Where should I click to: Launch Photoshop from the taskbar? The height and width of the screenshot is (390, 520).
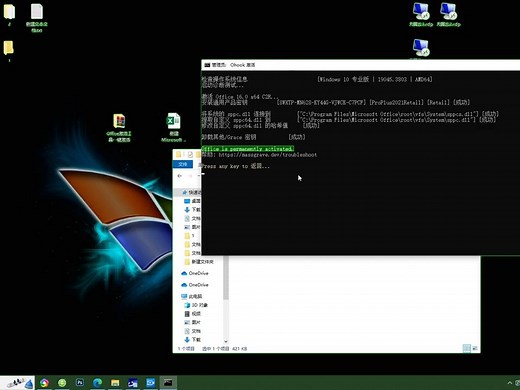coord(80,383)
